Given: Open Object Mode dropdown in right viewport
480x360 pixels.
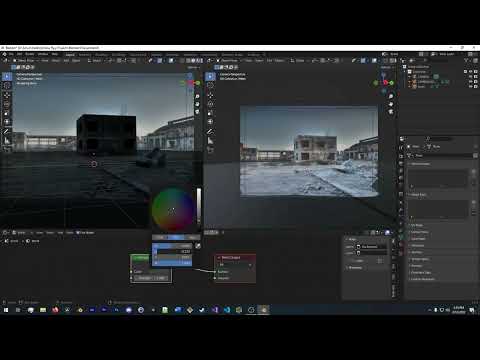Looking at the screenshot, I should point(228,61).
